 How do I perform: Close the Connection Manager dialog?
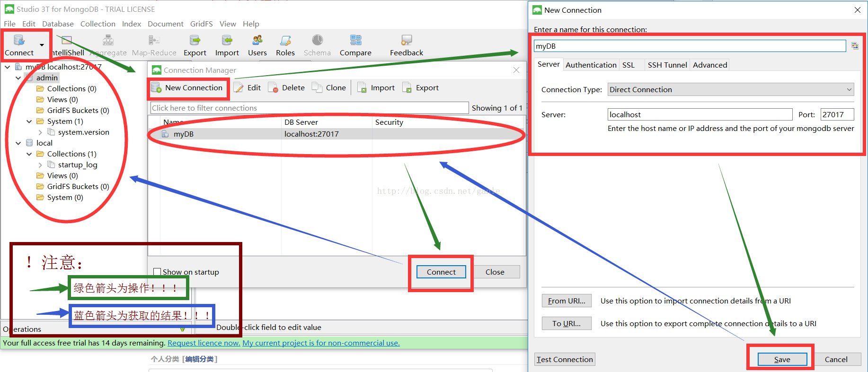point(516,70)
